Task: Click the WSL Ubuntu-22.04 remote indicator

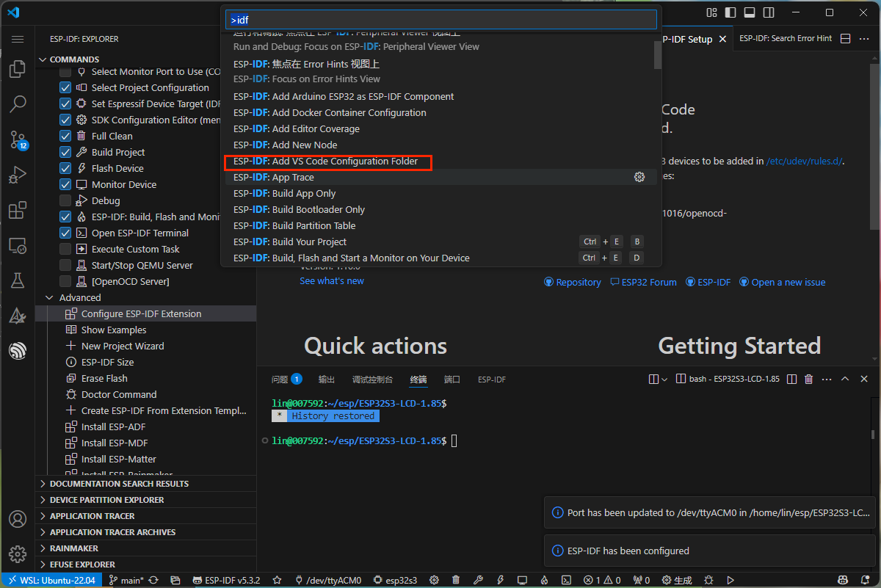Action: pyautogui.click(x=51, y=580)
